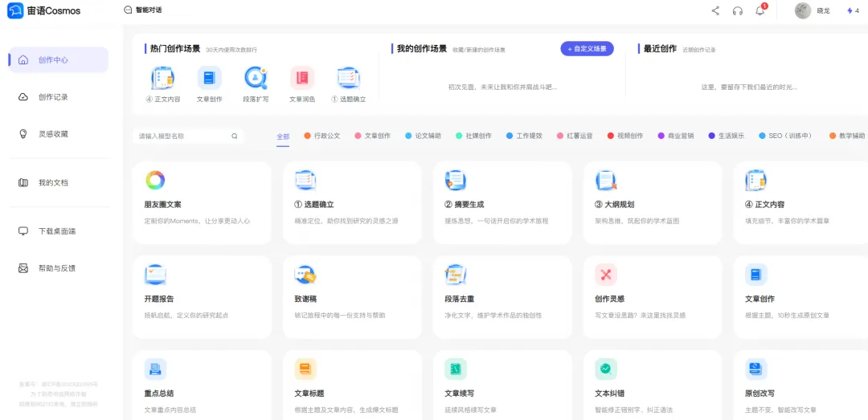Filter by 商业营销 category
Viewport: 868px width, 420px height.
pyautogui.click(x=675, y=136)
